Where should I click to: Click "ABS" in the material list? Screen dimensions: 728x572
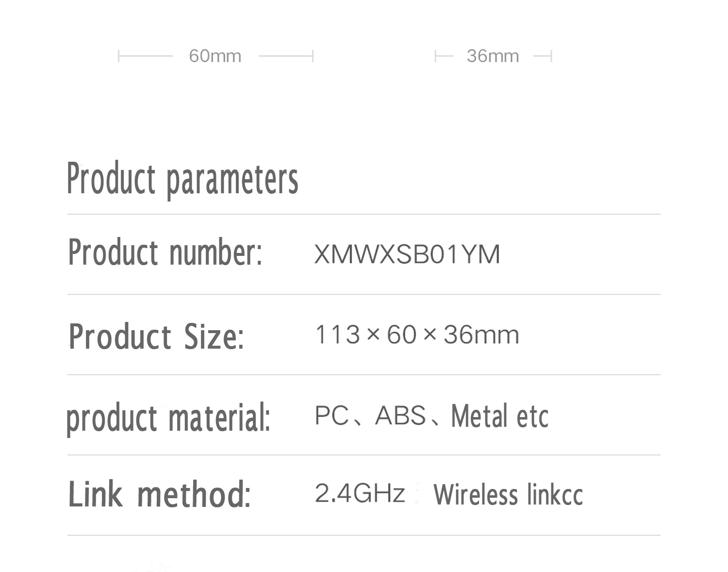(x=400, y=416)
